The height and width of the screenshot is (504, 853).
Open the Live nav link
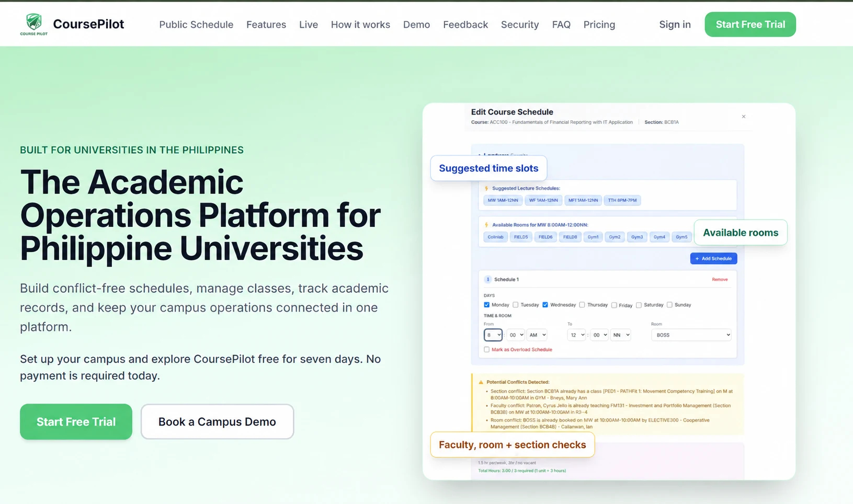(309, 25)
